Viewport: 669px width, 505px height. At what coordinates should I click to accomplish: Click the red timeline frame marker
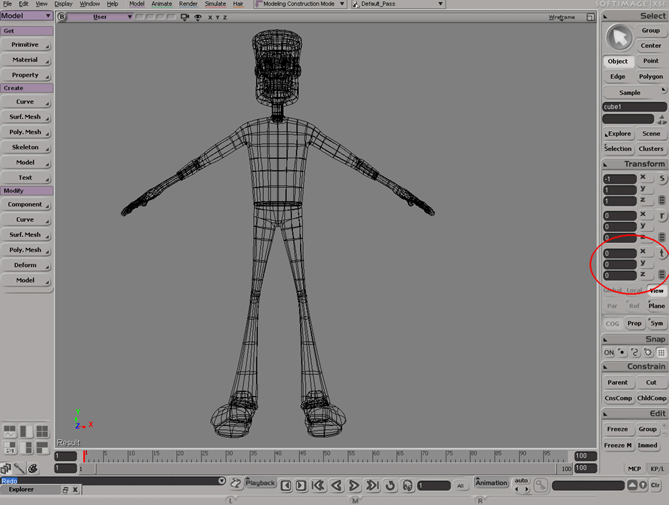pyautogui.click(x=85, y=456)
